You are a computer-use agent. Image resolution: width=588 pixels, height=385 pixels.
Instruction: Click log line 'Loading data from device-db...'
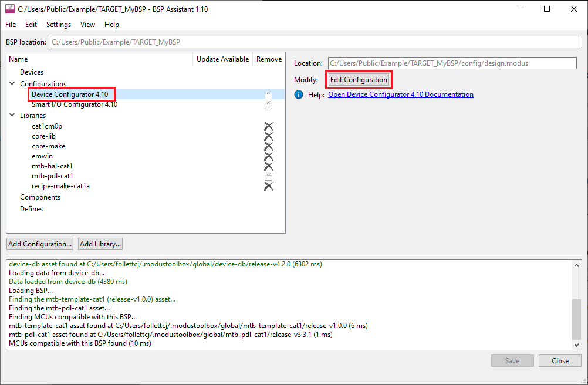[56, 273]
